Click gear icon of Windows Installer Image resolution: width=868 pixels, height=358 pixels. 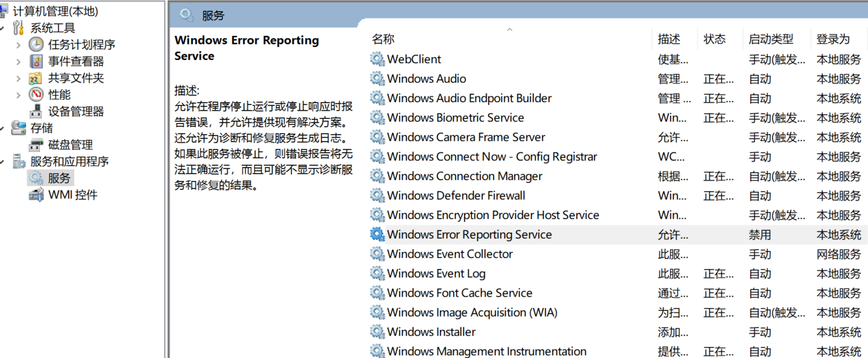coord(377,332)
